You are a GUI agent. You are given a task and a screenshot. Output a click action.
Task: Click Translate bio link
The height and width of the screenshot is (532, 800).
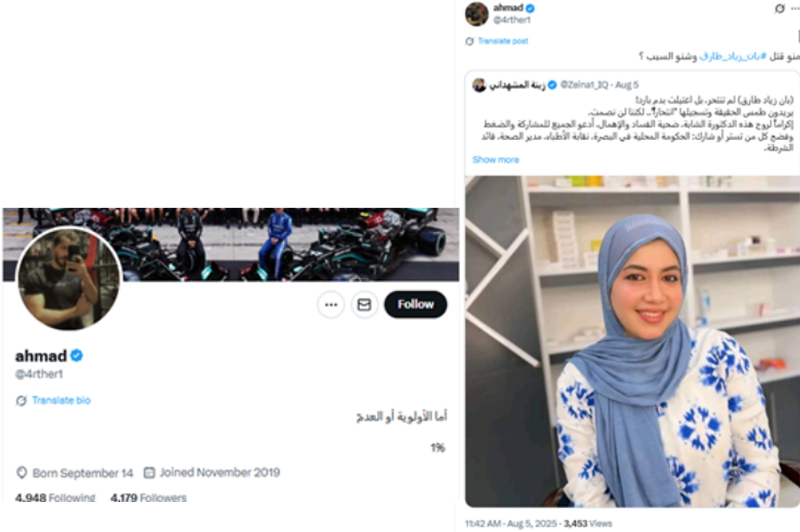point(61,400)
